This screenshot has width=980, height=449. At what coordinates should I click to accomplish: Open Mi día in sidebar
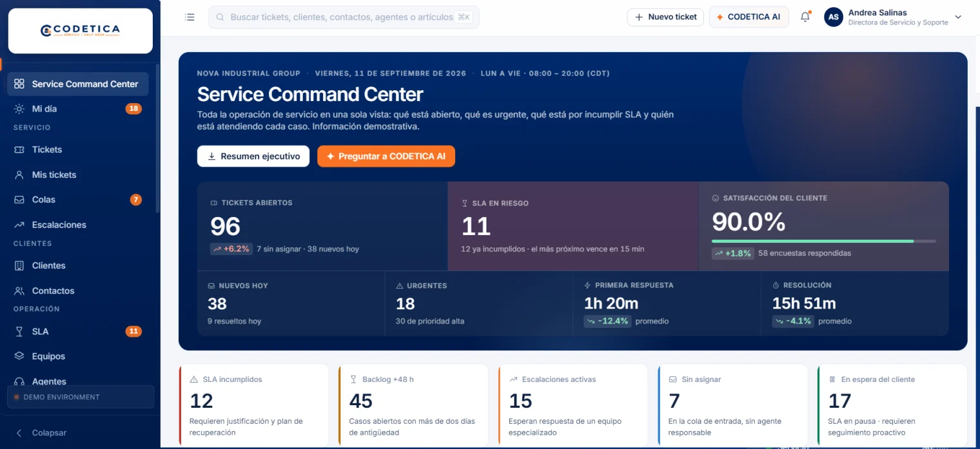tap(78, 109)
